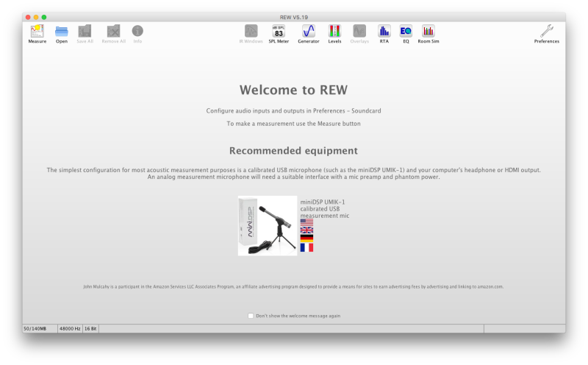
Task: Close the REW window with red button
Action: pyautogui.click(x=28, y=17)
